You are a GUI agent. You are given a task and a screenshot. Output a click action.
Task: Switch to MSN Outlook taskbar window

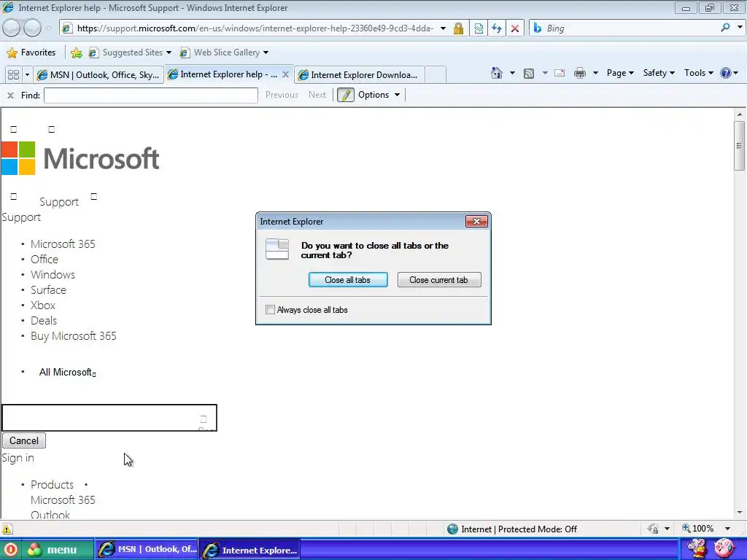pos(147,550)
